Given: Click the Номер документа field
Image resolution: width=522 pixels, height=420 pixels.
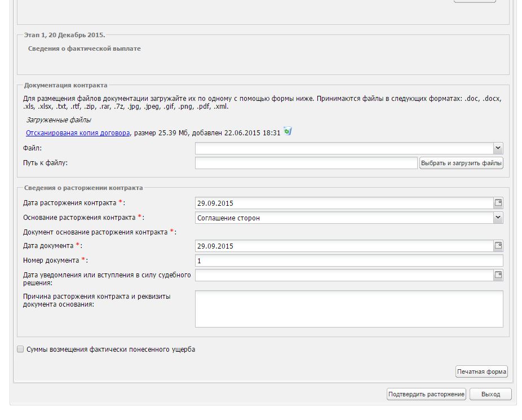Looking at the screenshot, I should 349,260.
